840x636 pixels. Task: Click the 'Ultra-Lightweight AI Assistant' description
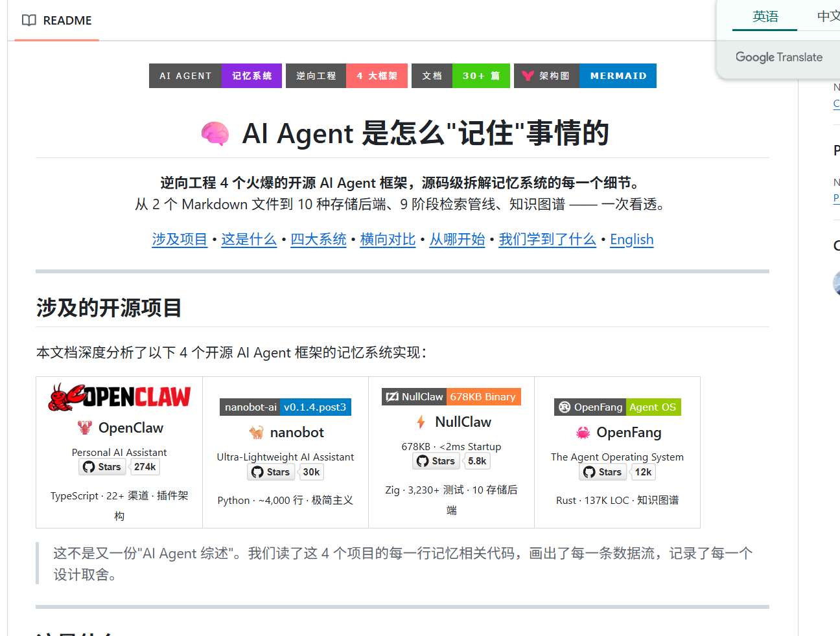285,457
